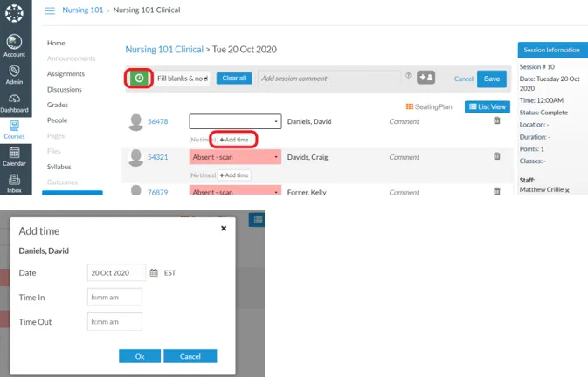The image size is (588, 377).
Task: Go to Dashboard in sidebar
Action: coord(14,103)
